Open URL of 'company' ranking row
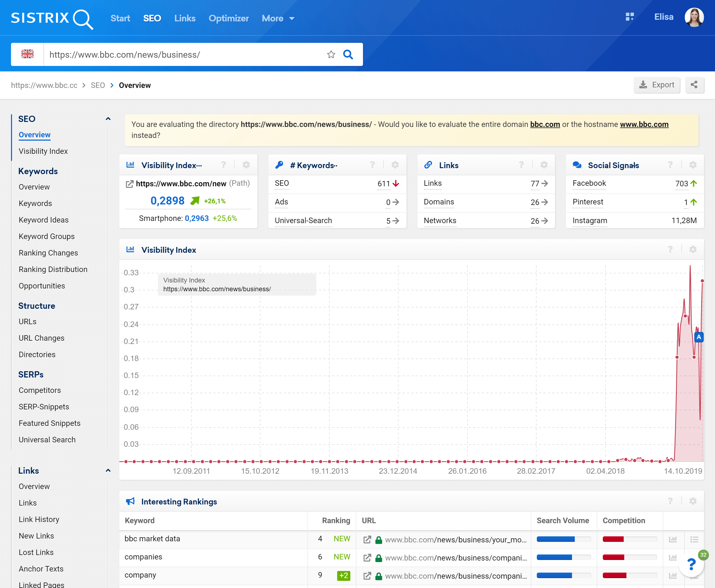Image resolution: width=715 pixels, height=588 pixels. [456, 576]
